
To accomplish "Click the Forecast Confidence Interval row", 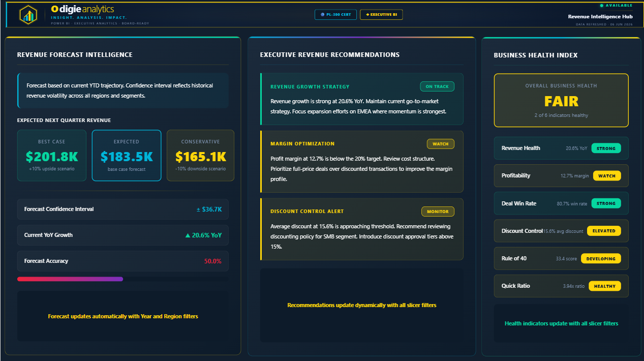I will point(123,209).
